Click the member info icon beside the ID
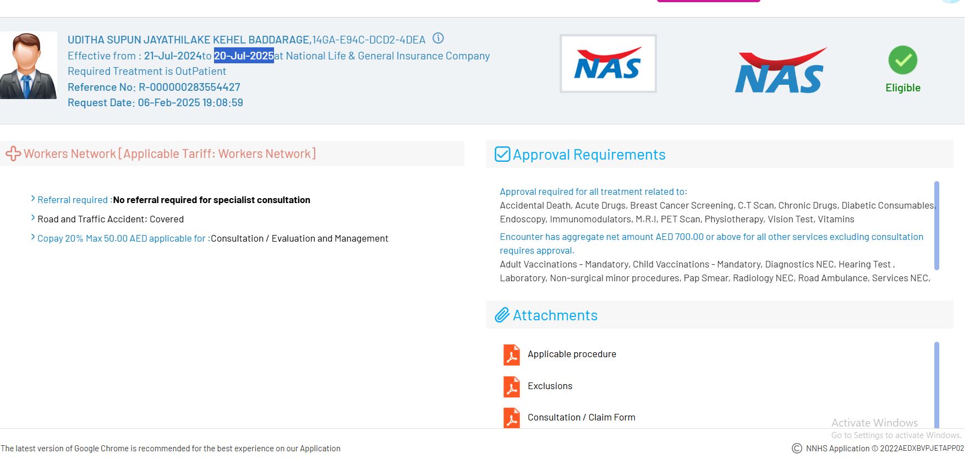The width and height of the screenshot is (980, 459). point(438,39)
